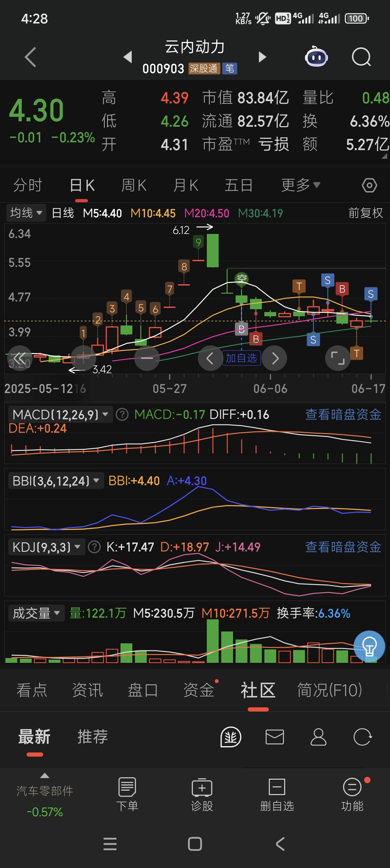
Task: Open 资金 capital tab
Action: pos(199,690)
